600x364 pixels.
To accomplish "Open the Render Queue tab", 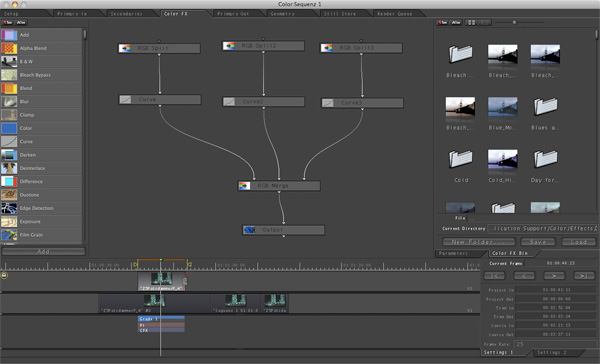I will click(x=398, y=14).
